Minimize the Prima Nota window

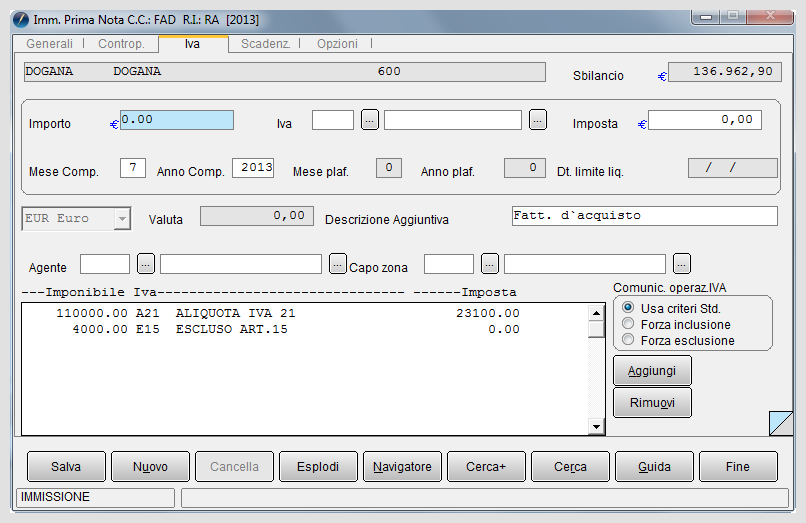(706, 17)
